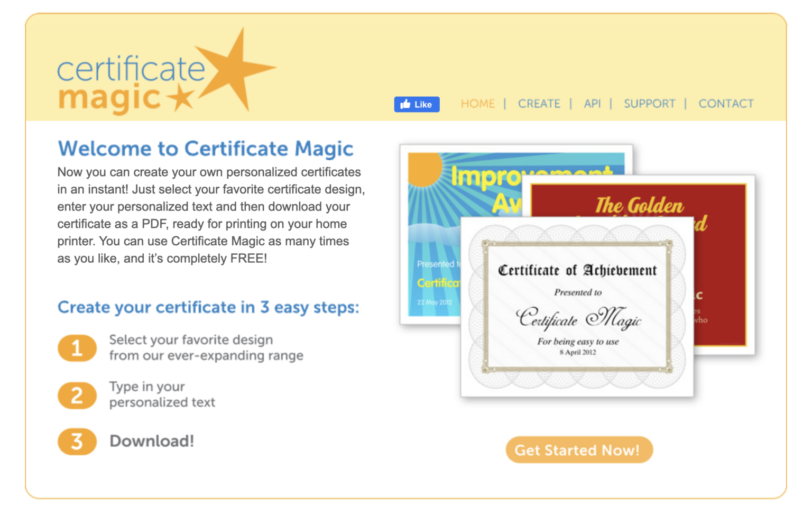The height and width of the screenshot is (515, 812).
Task: Open the HOME menu item
Action: click(477, 104)
